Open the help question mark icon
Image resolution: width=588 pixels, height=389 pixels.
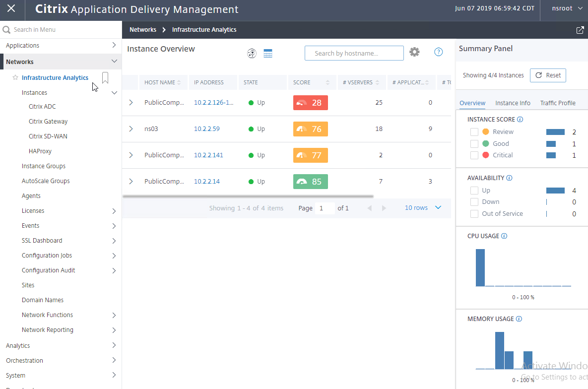(x=438, y=52)
